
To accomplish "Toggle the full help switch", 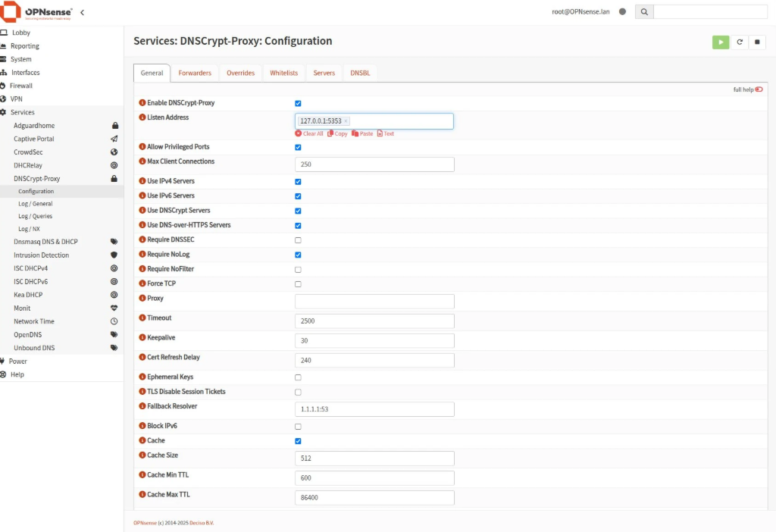I will 759,89.
